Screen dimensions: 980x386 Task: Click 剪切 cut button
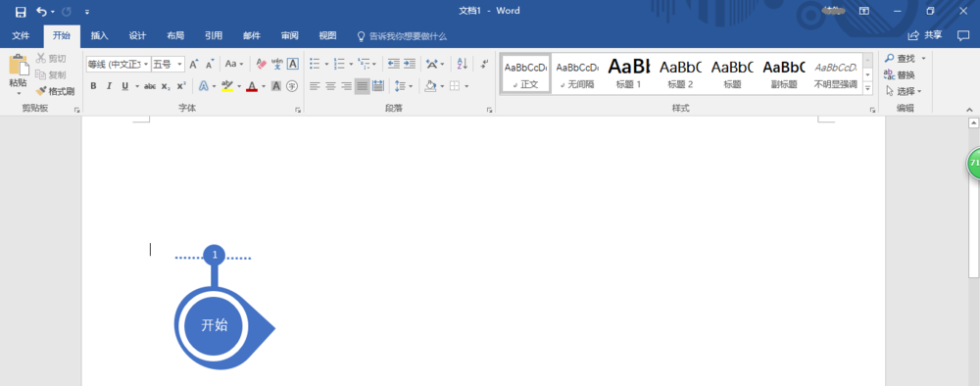pos(51,58)
